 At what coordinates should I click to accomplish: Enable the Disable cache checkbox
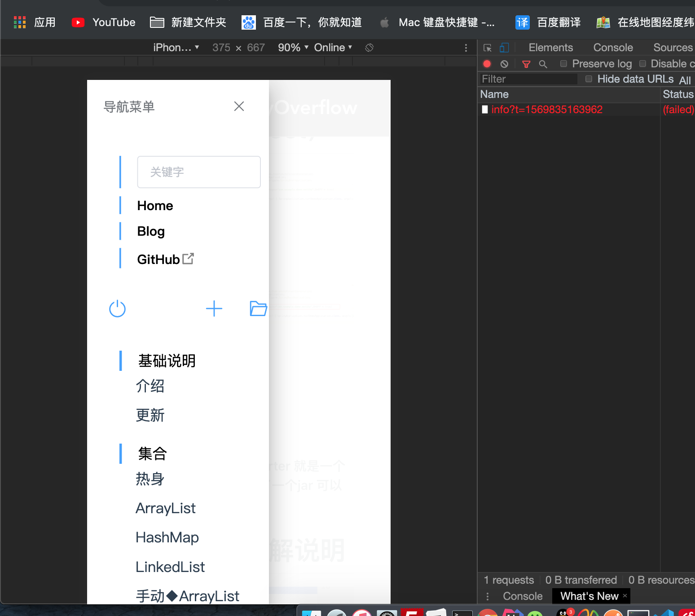pos(642,63)
